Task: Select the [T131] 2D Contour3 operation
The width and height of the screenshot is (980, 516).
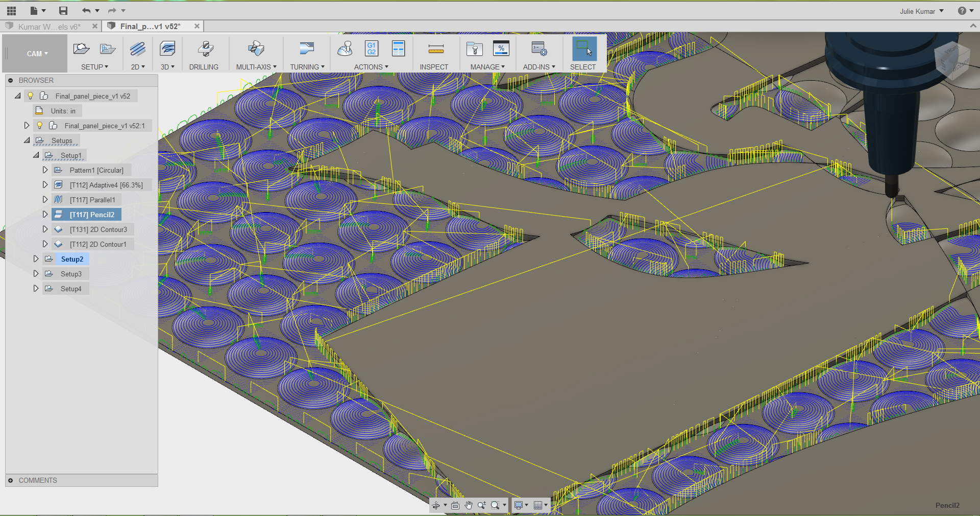Action: 99,229
